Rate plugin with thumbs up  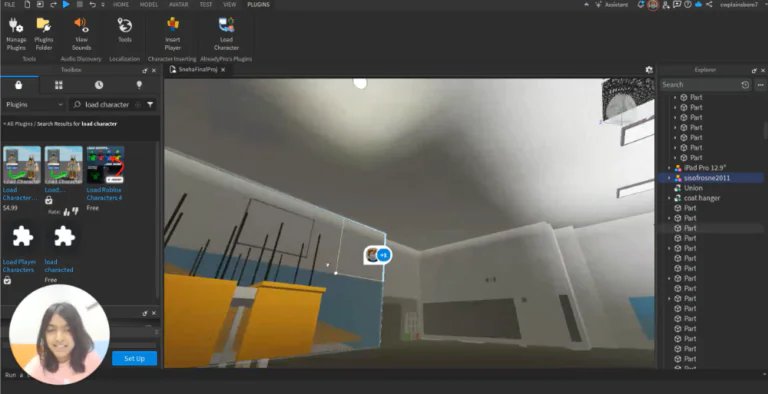pyautogui.click(x=66, y=212)
